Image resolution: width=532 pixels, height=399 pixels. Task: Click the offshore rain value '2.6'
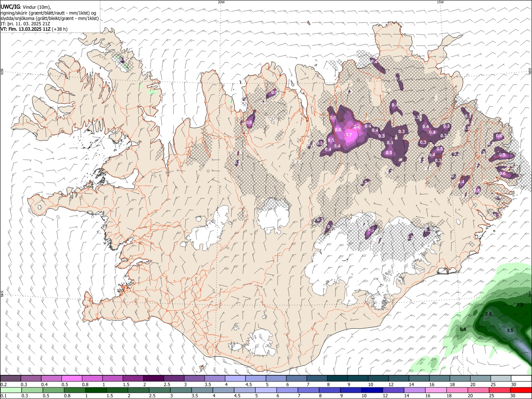click(x=488, y=314)
